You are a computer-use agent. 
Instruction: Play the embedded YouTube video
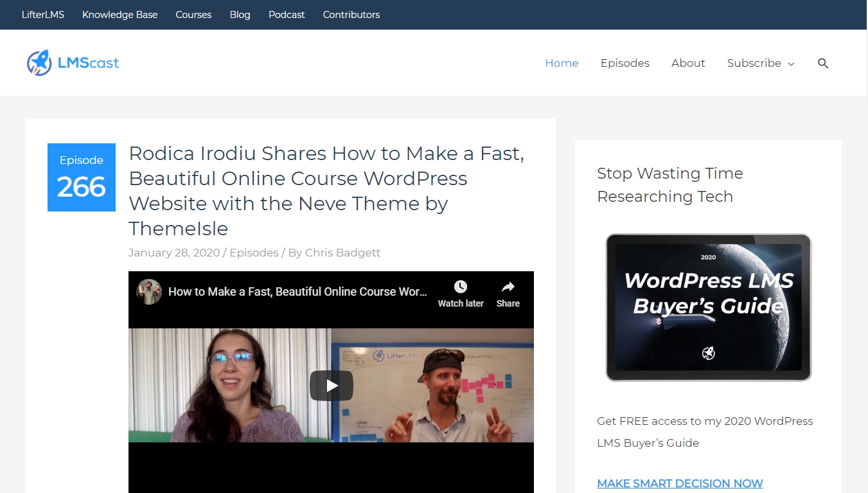(x=332, y=386)
